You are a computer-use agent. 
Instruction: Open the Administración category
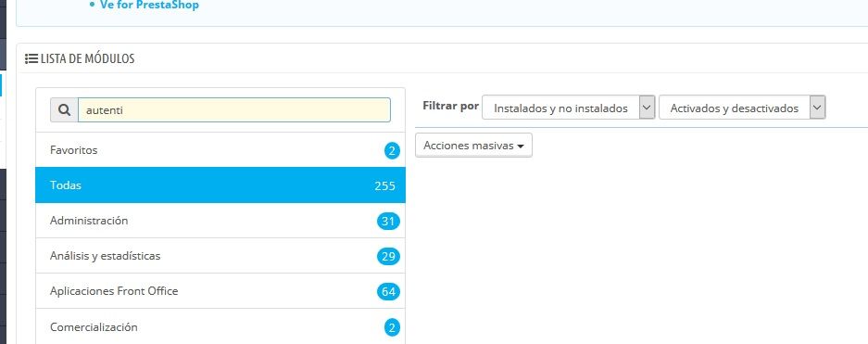pyautogui.click(x=220, y=221)
